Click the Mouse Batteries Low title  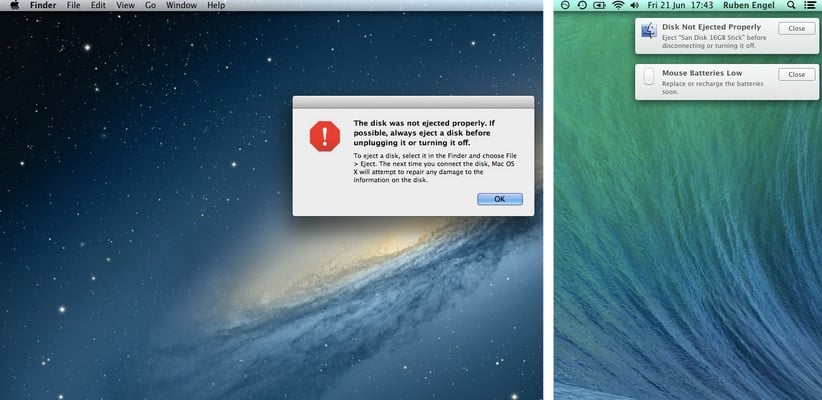(x=702, y=73)
